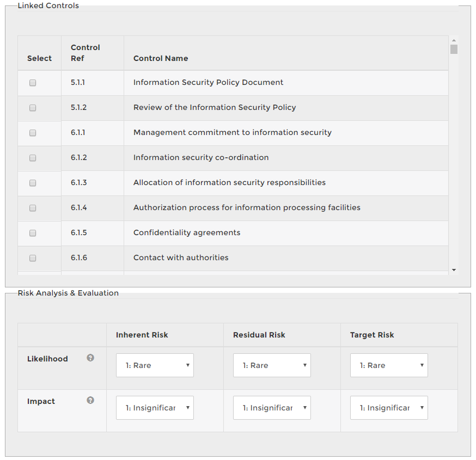The image size is (476, 460).
Task: Open the Likelihood help icon
Action: pyautogui.click(x=90, y=358)
